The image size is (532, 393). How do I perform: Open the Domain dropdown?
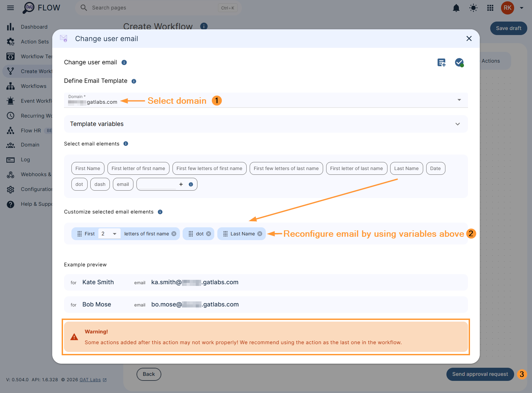[x=266, y=100]
